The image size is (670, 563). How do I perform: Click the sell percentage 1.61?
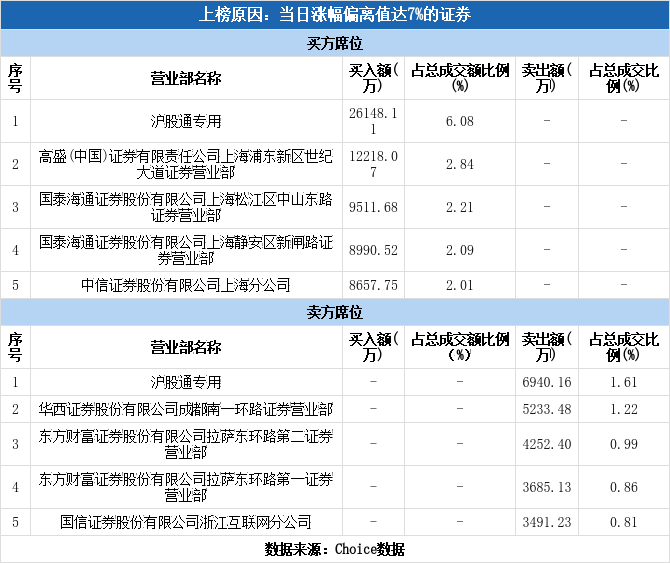(x=623, y=382)
